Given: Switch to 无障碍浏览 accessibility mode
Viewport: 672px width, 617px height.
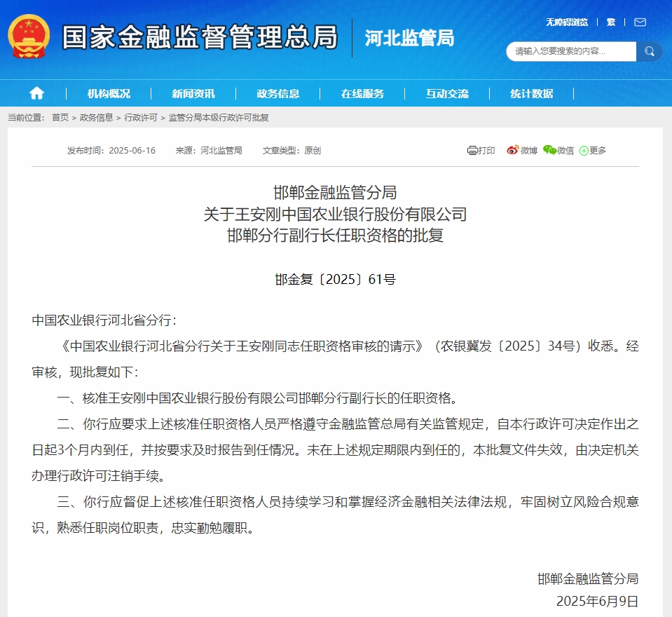Looking at the screenshot, I should point(567,22).
